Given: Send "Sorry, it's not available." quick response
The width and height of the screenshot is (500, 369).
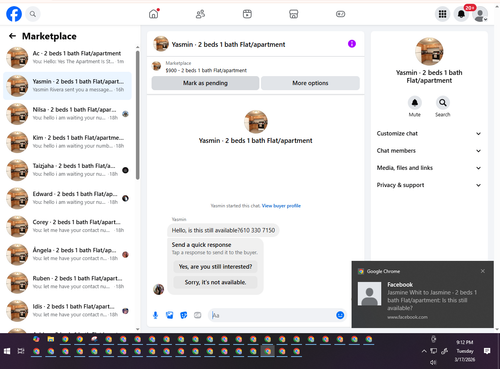Looking at the screenshot, I should 215,282.
